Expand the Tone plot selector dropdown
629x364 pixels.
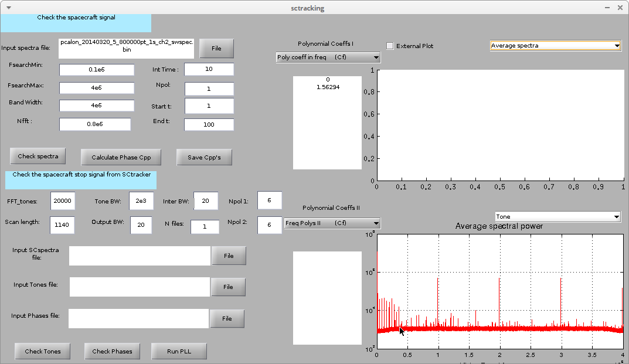tap(557, 217)
